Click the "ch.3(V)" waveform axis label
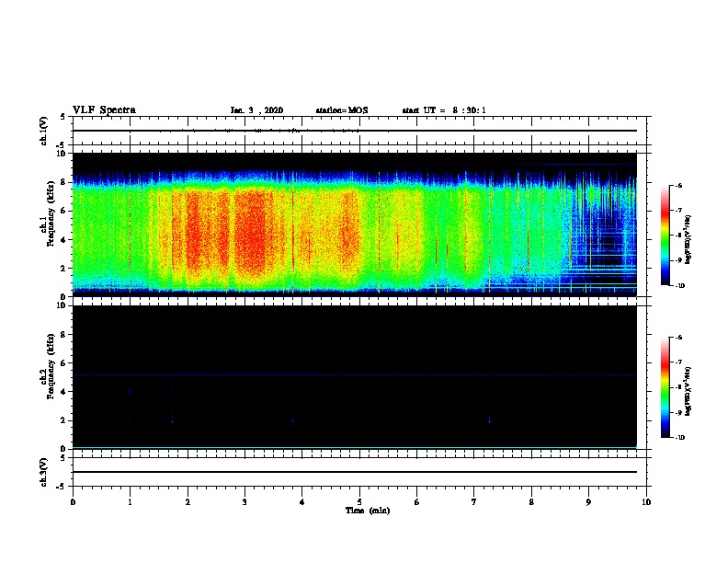This screenshot has height=563, width=728. pyautogui.click(x=43, y=472)
